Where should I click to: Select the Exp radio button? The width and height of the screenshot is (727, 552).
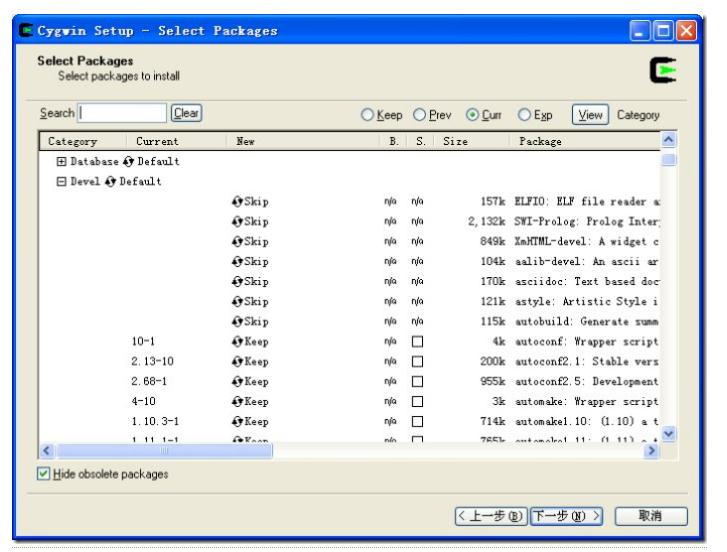tap(524, 114)
